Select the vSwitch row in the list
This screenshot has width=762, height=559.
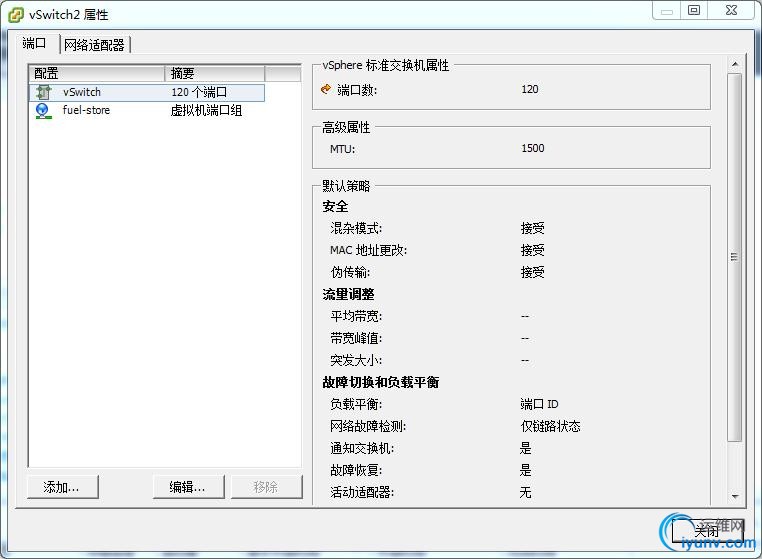tap(147, 92)
